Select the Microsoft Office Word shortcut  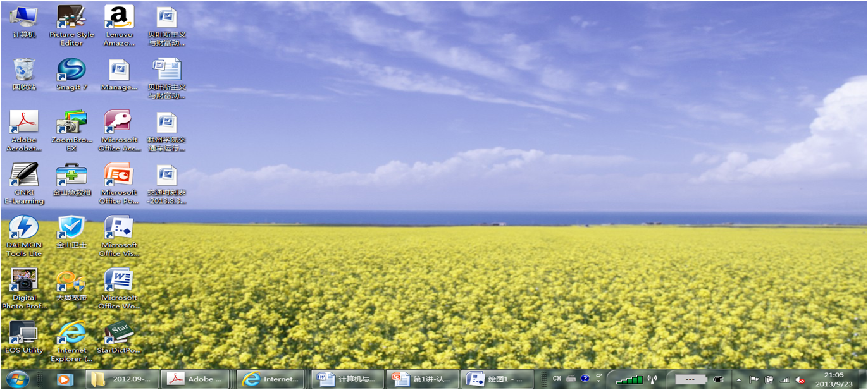pyautogui.click(x=119, y=288)
